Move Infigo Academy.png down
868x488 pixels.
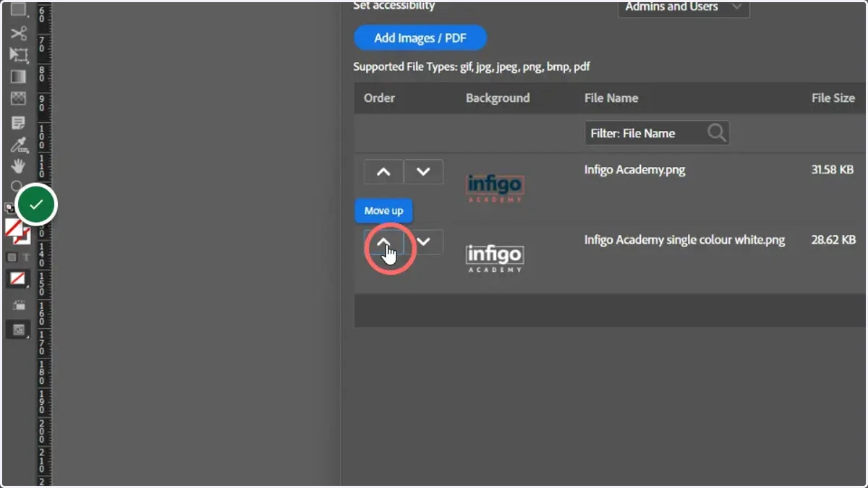click(x=423, y=172)
